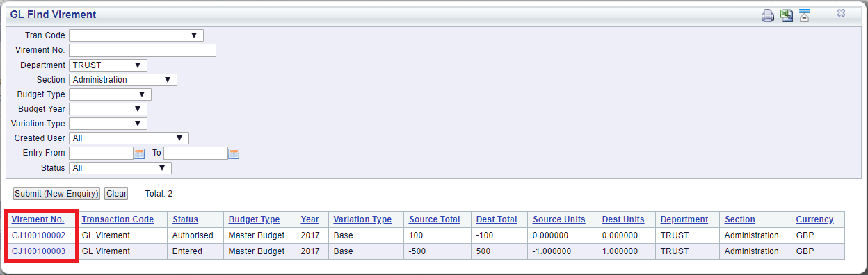
Task: Open the Entry To date calendar icon
Action: point(234,153)
